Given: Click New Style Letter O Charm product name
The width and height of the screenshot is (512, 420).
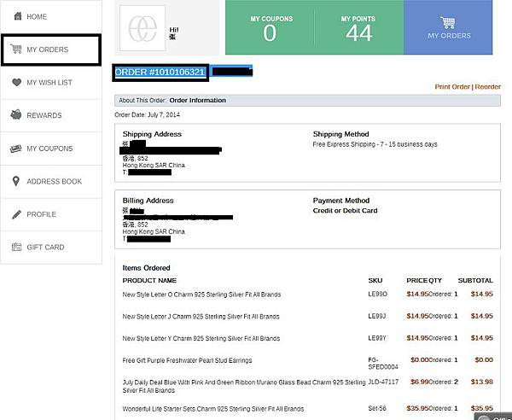Looking at the screenshot, I should (201, 295).
